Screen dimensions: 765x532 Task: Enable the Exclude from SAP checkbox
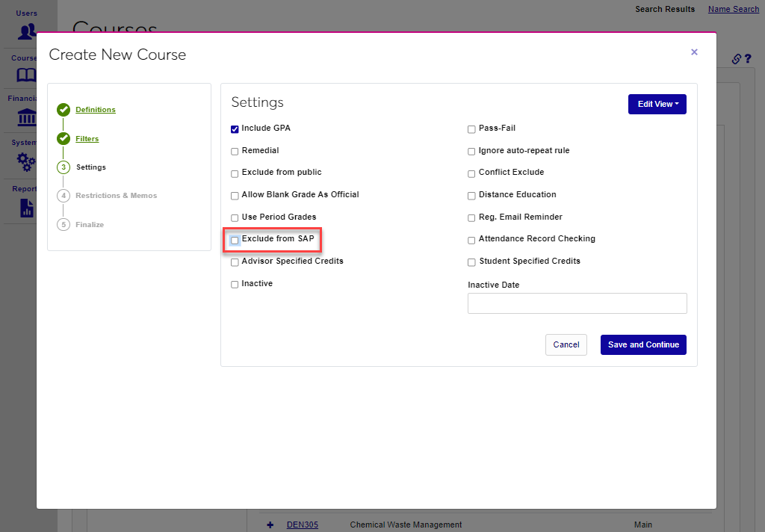(x=235, y=240)
